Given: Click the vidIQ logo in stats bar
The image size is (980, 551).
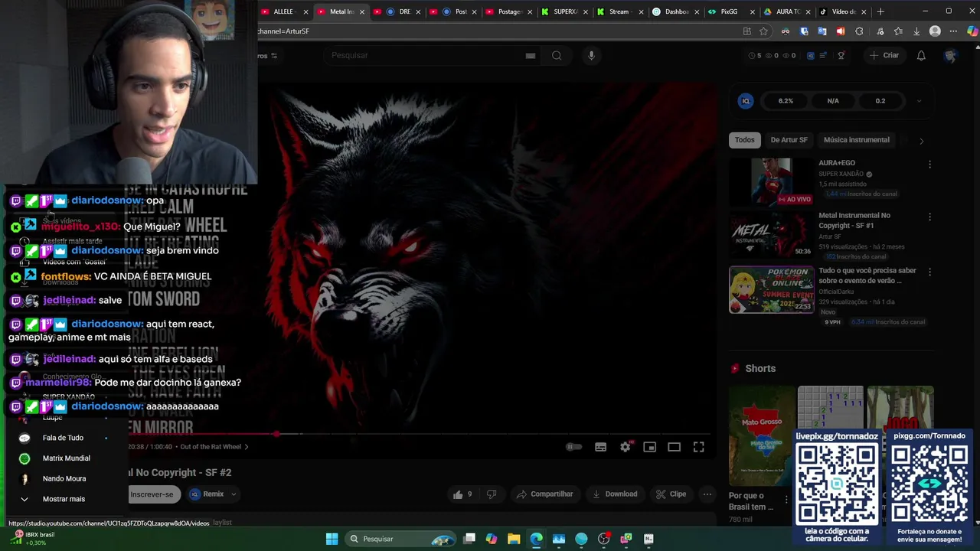Looking at the screenshot, I should point(745,101).
